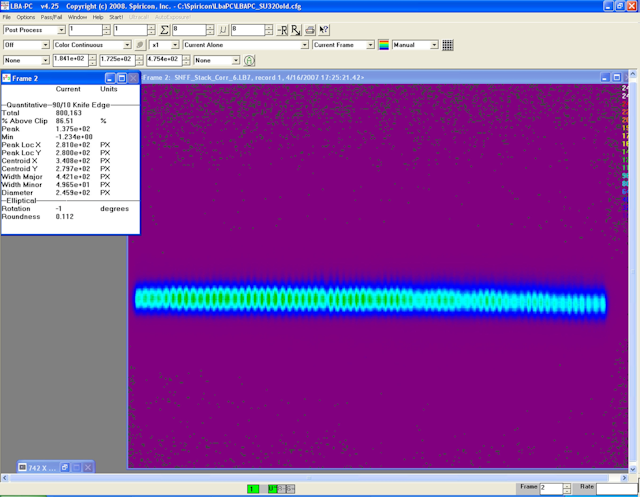This screenshot has width=640, height=497.
Task: Open the color palette rainbow icon
Action: (384, 45)
